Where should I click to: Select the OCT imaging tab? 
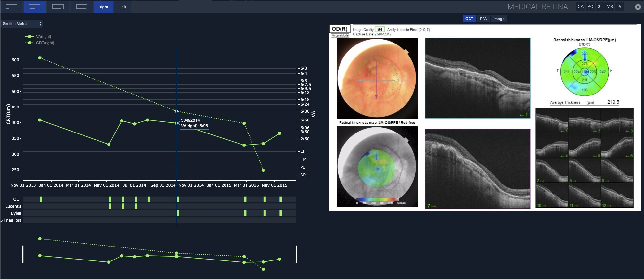click(469, 19)
